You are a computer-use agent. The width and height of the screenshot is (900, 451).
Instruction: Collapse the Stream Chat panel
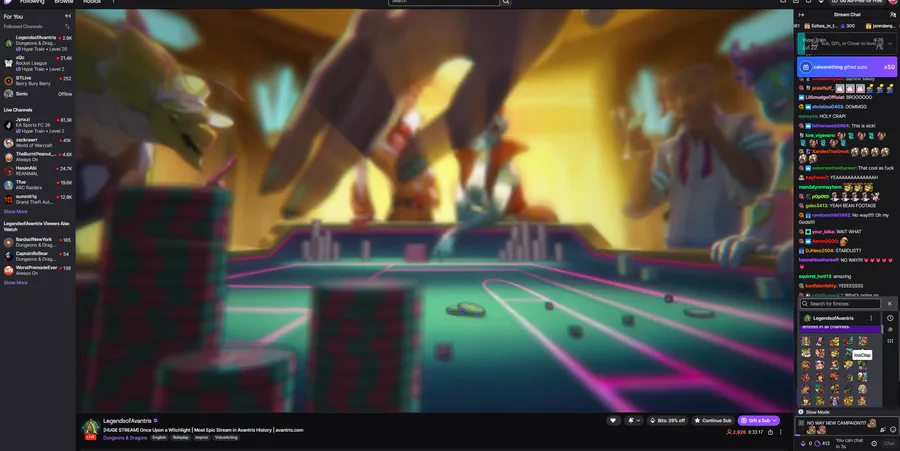point(801,15)
